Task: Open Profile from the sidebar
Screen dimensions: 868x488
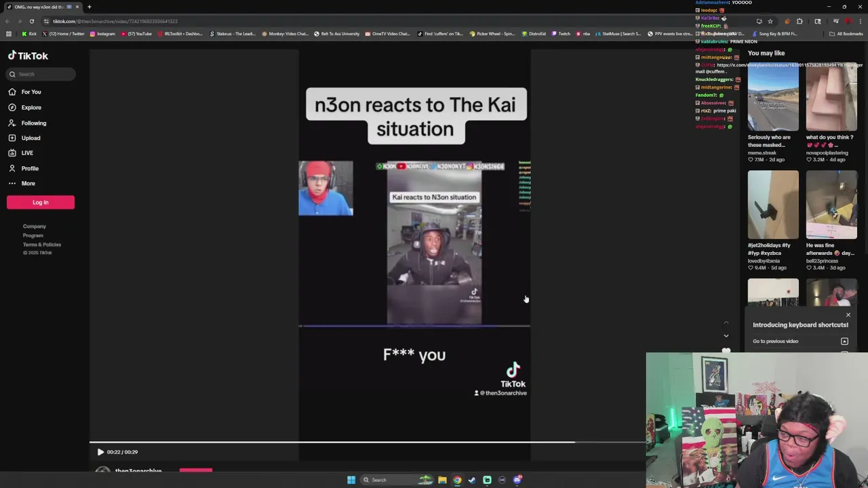Action: click(23, 168)
